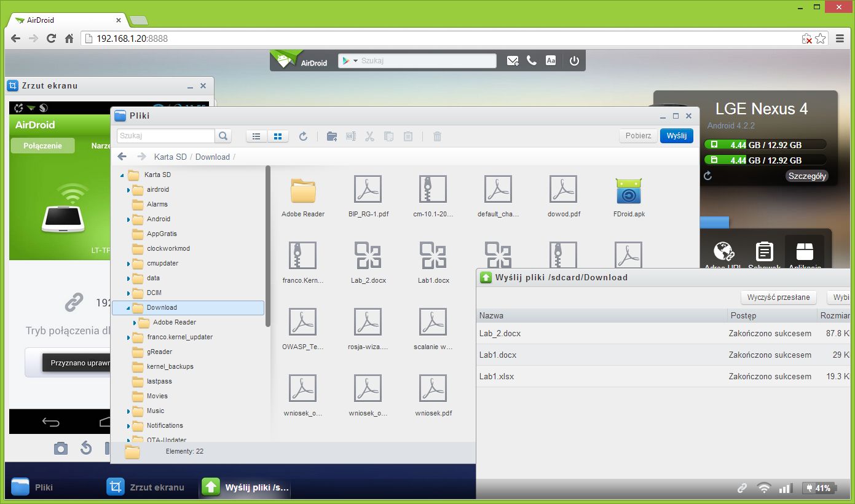Image resolution: width=855 pixels, height=504 pixels.
Task: Click the new message envelope icon
Action: pyautogui.click(x=513, y=61)
